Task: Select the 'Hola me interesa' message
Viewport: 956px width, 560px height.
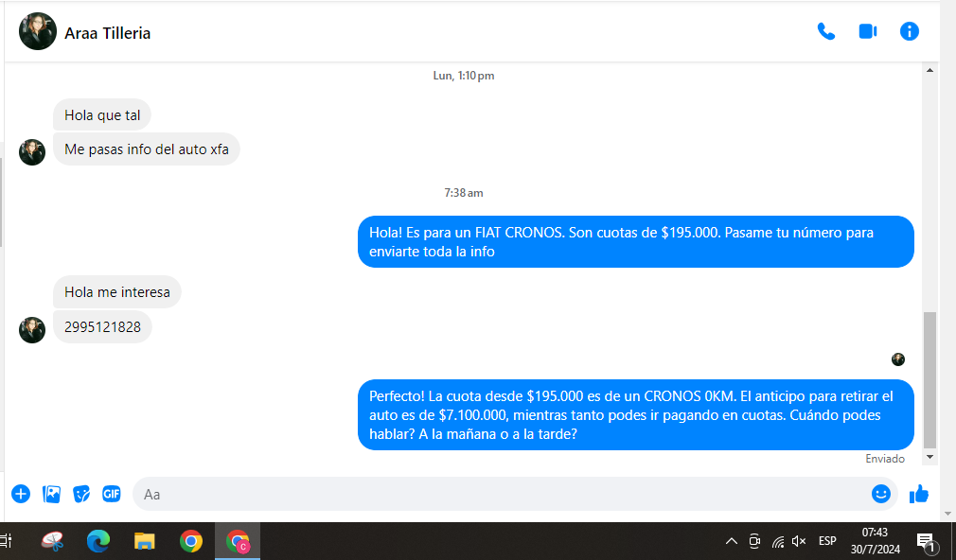Action: tap(117, 292)
